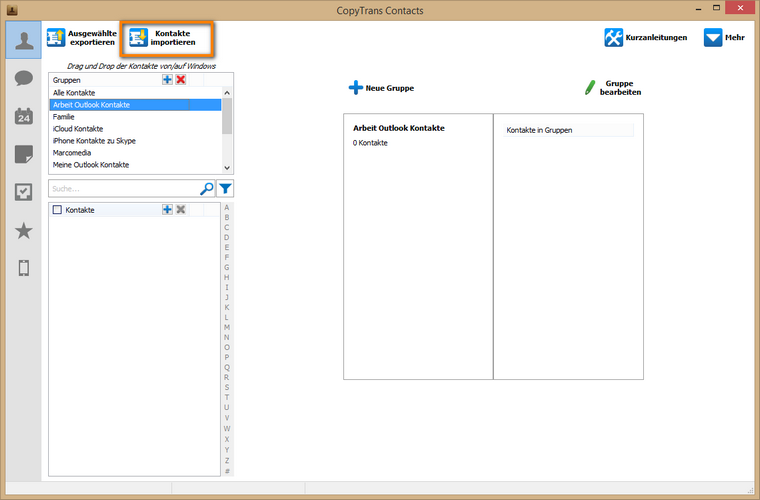The width and height of the screenshot is (760, 500).
Task: Select Alle Kontakte group
Action: 135,93
